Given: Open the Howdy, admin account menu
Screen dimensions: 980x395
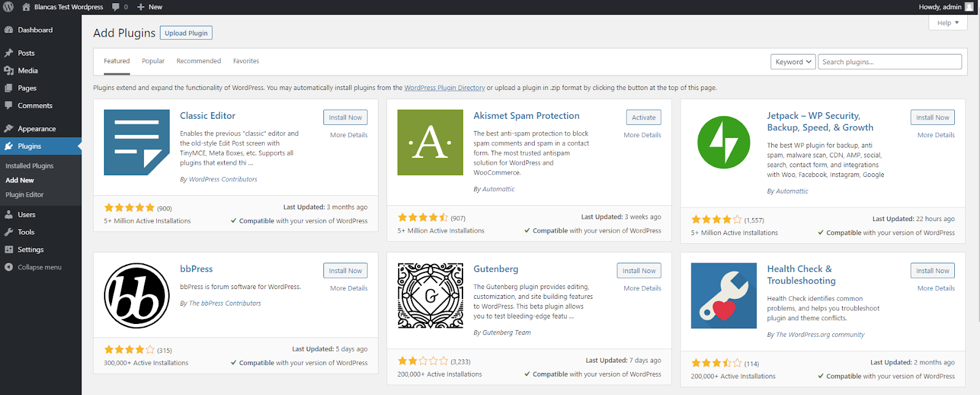Looking at the screenshot, I should coord(946,7).
